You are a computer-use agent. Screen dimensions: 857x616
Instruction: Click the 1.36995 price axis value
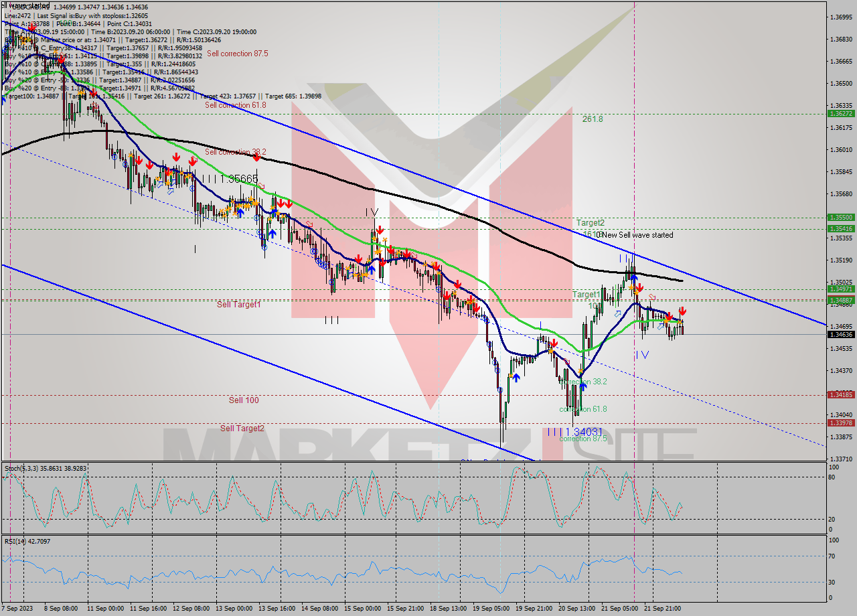tap(841, 17)
